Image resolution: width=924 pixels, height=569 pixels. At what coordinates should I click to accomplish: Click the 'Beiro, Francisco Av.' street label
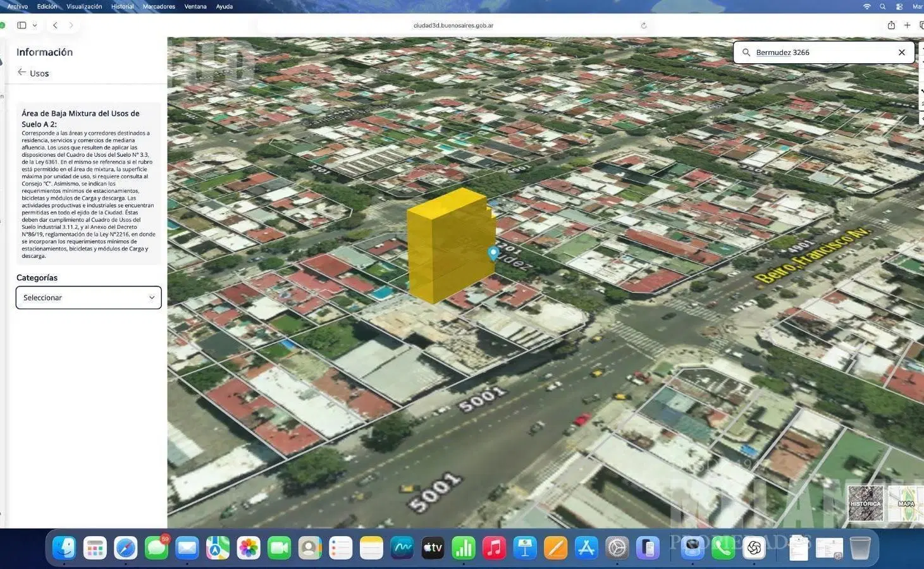(813, 255)
